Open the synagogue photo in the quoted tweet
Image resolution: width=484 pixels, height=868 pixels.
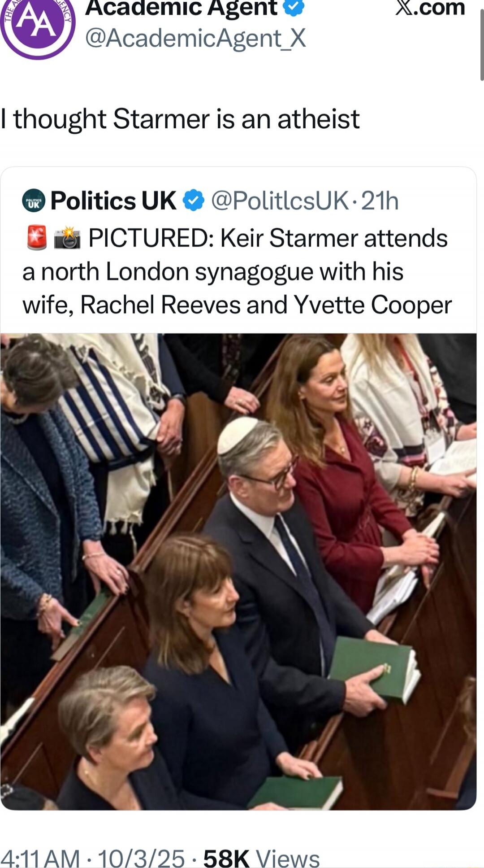(x=238, y=571)
